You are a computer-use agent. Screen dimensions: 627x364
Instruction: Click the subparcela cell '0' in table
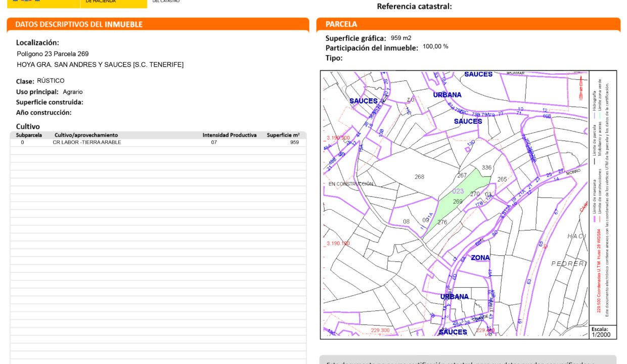click(22, 143)
